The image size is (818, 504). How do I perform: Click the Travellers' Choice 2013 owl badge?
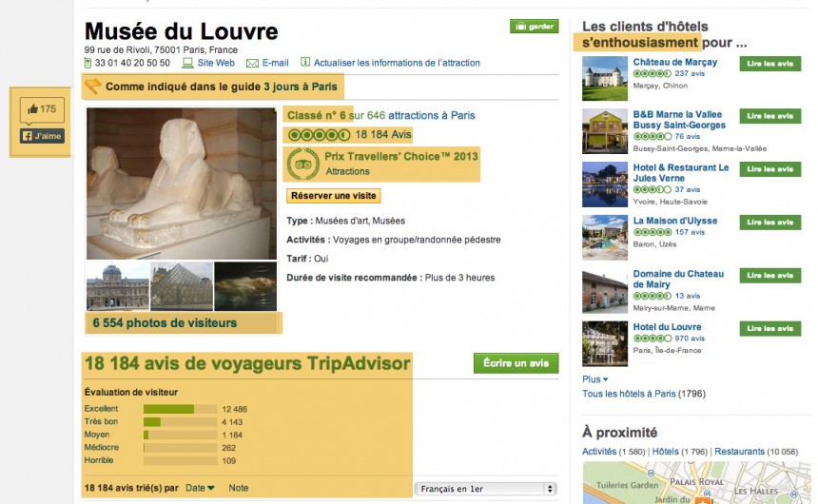coord(303,164)
